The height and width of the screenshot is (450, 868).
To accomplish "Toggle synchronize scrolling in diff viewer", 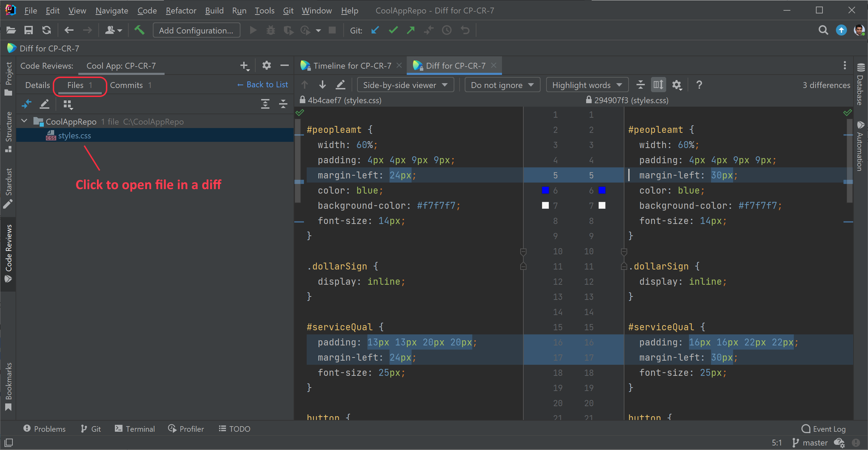I will [658, 85].
